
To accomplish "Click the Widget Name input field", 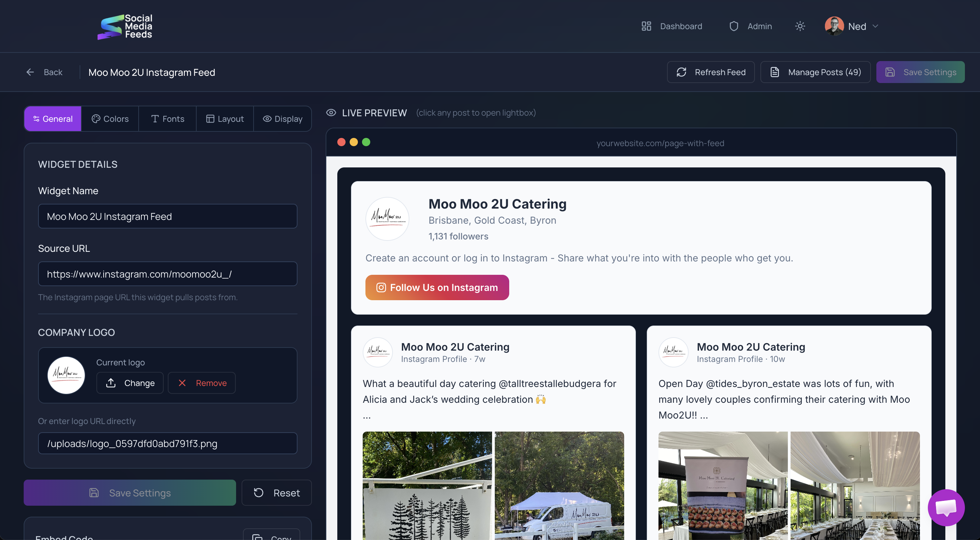I will pyautogui.click(x=167, y=216).
